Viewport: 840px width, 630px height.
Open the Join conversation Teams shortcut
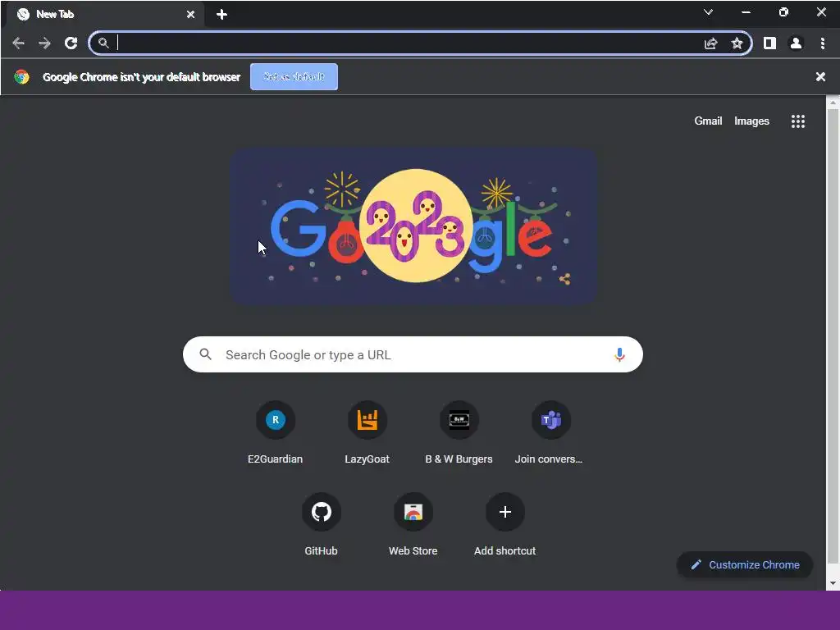point(550,431)
